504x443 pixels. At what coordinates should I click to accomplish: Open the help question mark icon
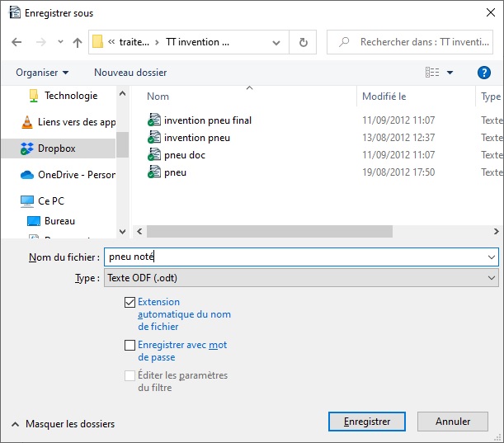(484, 73)
